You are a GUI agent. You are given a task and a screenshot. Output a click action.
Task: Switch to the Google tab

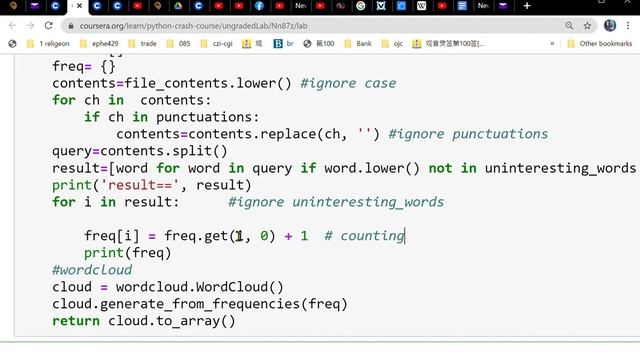[x=361, y=6]
